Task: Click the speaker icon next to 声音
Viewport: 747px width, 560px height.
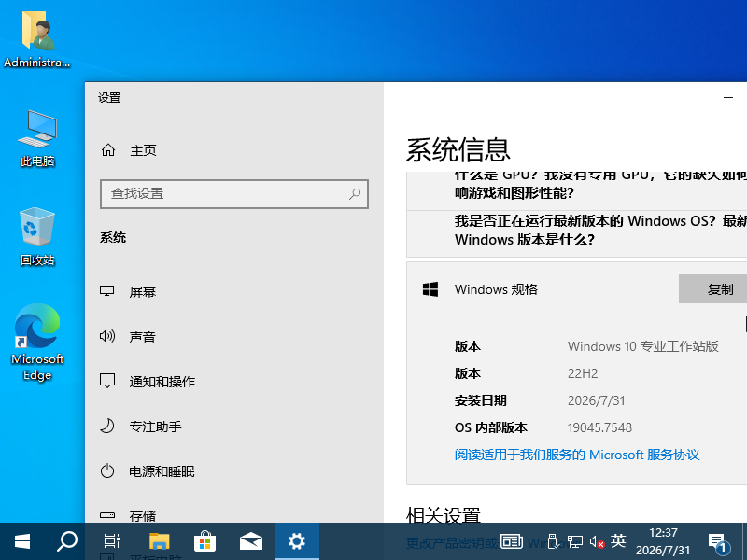Action: tap(107, 336)
